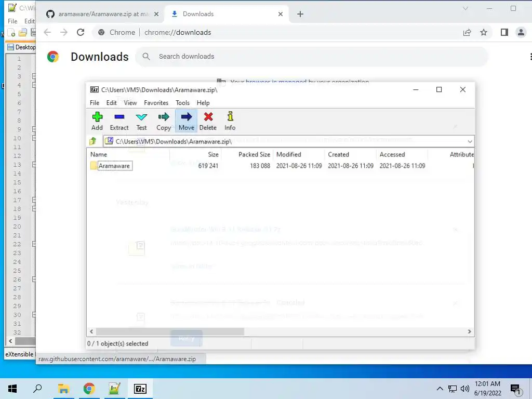Sort by the Name column header

[x=129, y=154]
